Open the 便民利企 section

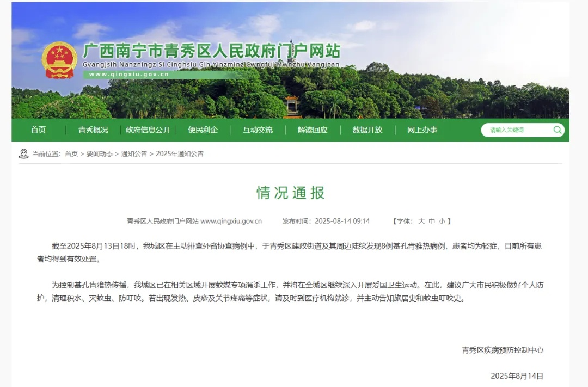[203, 130]
